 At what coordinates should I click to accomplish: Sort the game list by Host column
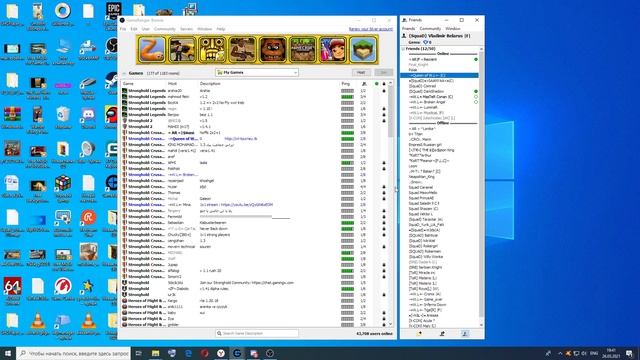[172, 84]
